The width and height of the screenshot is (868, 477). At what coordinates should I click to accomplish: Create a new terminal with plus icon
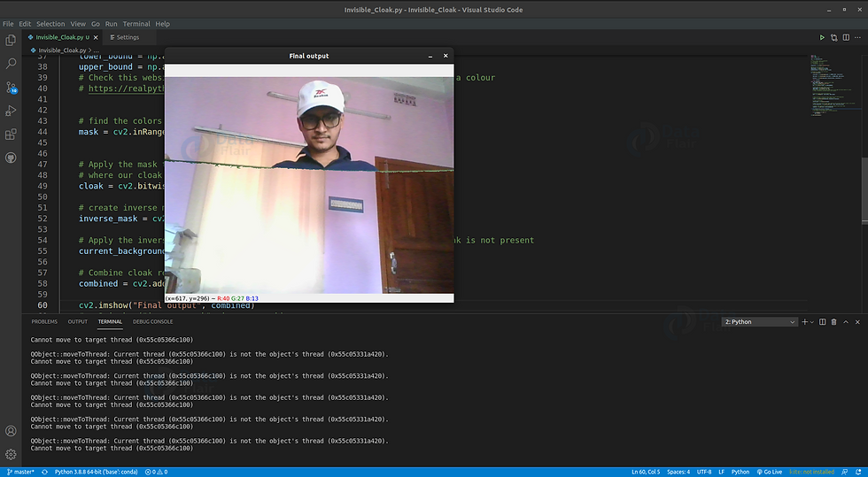(804, 321)
